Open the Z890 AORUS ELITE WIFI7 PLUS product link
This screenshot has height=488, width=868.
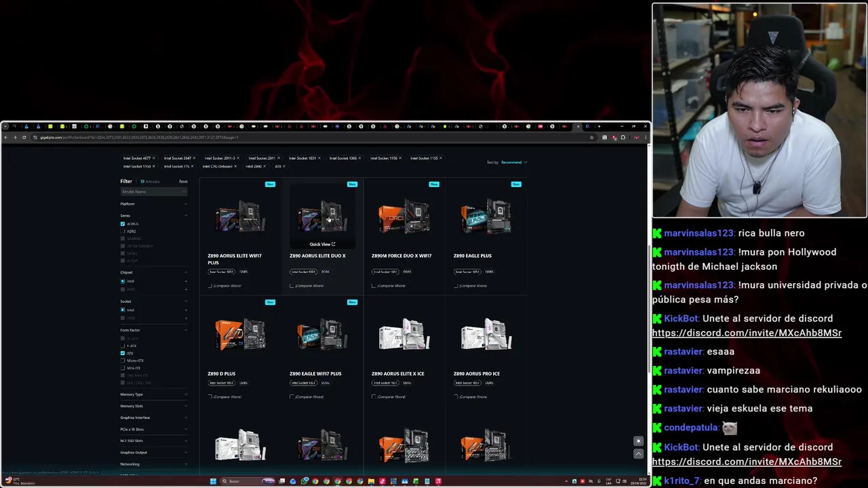coord(235,259)
